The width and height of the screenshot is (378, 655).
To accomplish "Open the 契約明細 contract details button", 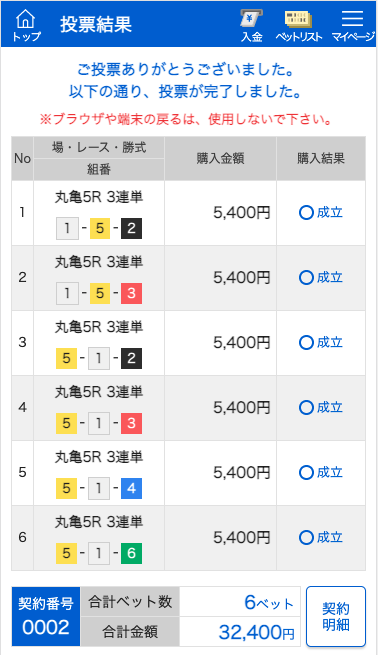I will pyautogui.click(x=336, y=616).
